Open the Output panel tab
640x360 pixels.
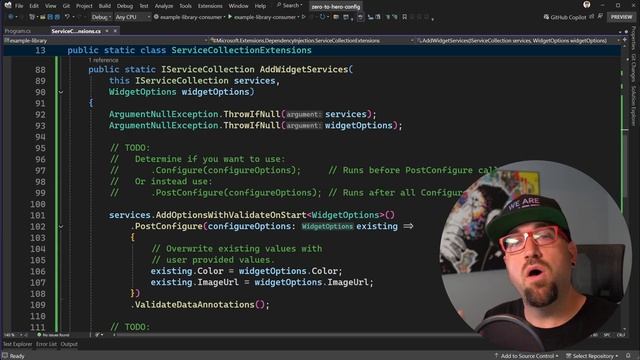click(x=69, y=344)
